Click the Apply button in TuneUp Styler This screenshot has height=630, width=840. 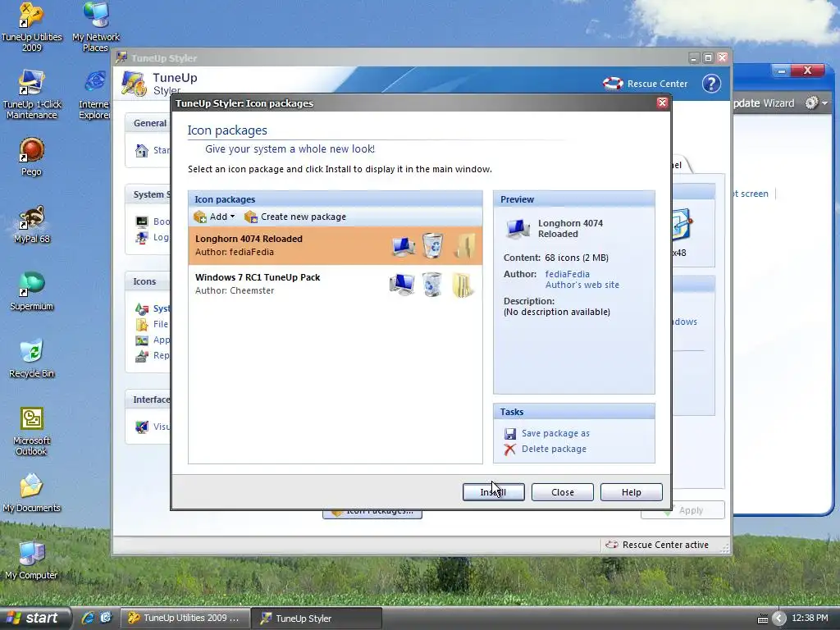pos(682,510)
